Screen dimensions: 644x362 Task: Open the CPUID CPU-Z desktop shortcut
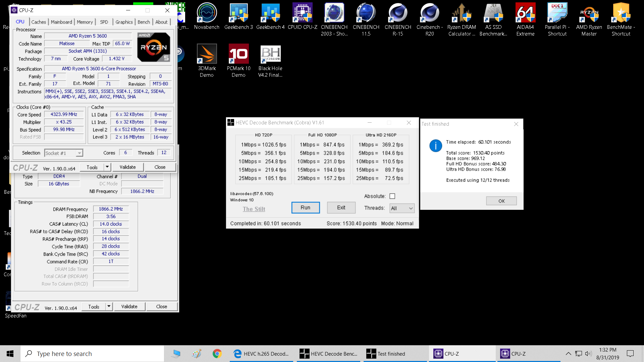(x=302, y=16)
